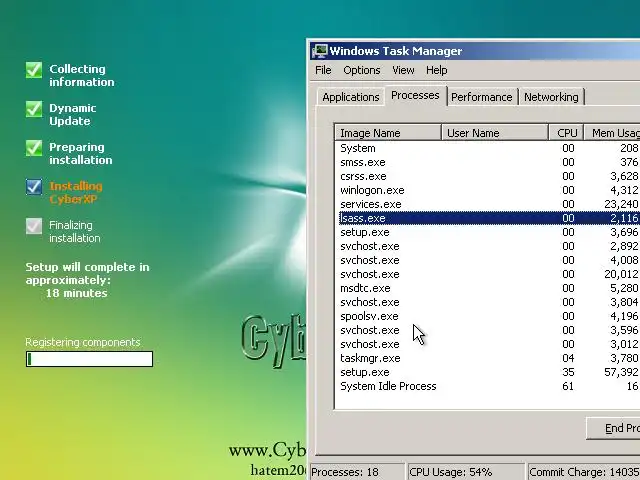Screen dimensions: 640x480
Task: Select the smss.exe process
Action: point(488,162)
